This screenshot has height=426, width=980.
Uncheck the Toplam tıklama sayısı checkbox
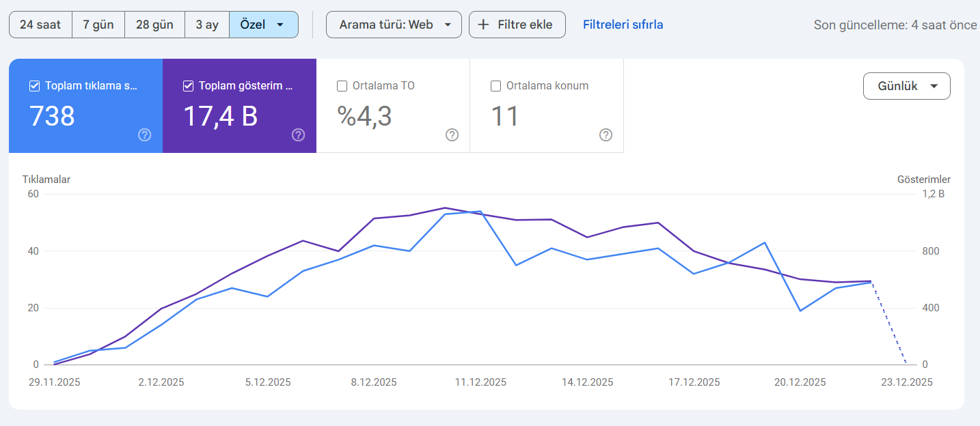tap(34, 86)
